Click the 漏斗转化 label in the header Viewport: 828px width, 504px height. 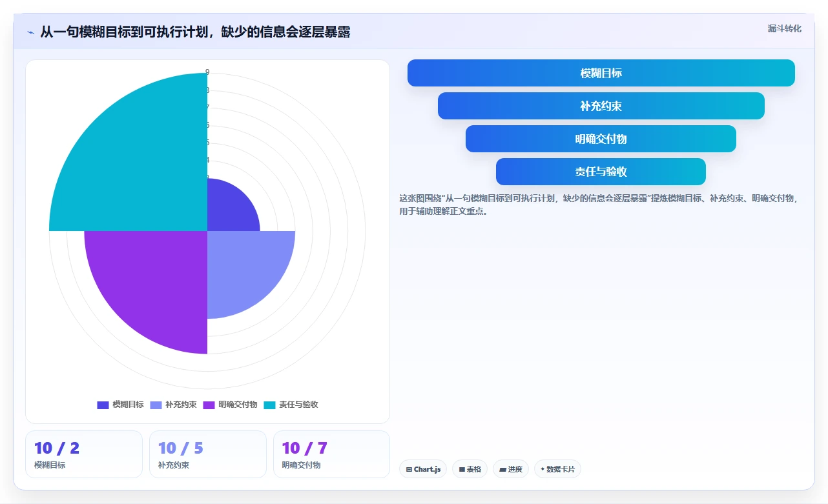785,28
